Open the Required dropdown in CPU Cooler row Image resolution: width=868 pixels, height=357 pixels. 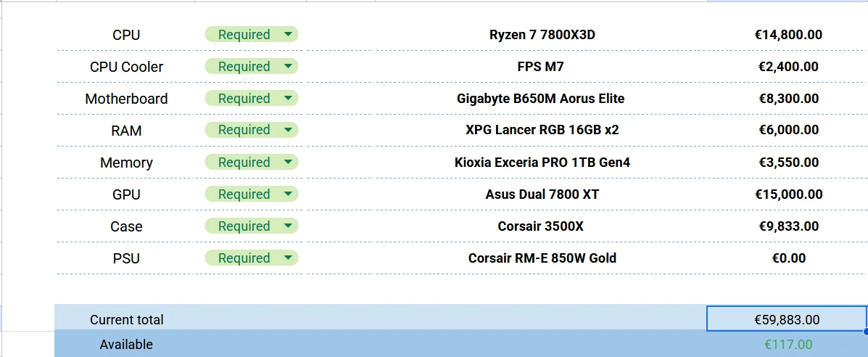pyautogui.click(x=252, y=67)
